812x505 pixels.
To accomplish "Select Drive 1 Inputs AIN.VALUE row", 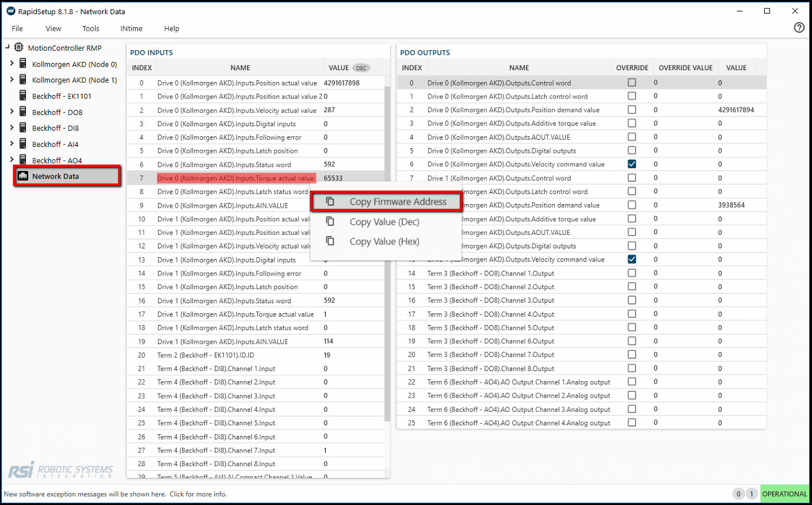I will click(256, 342).
